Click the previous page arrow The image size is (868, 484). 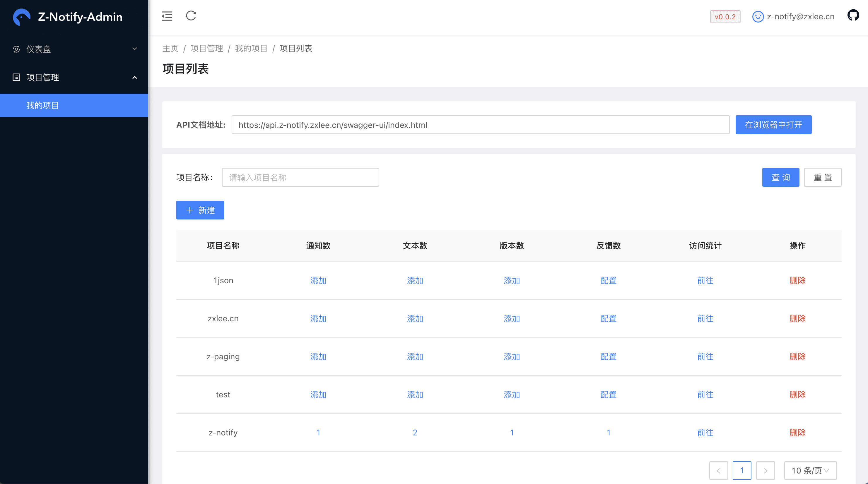pos(718,470)
